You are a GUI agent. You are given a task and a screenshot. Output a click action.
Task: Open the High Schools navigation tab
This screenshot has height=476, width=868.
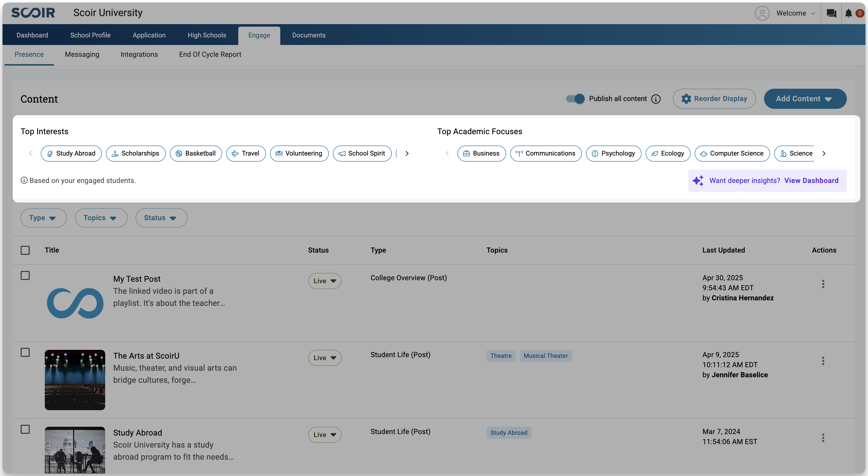pyautogui.click(x=207, y=35)
